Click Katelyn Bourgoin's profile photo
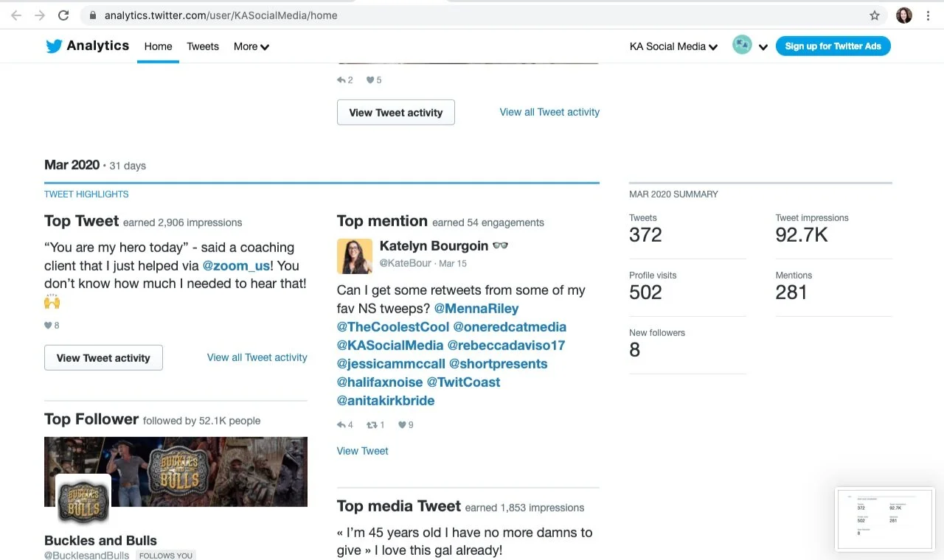The image size is (944, 560). tap(355, 256)
